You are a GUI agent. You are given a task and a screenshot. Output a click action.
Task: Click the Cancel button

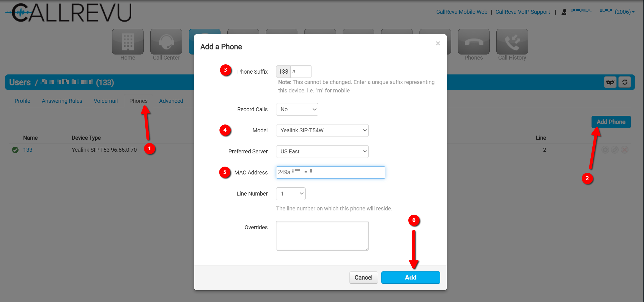(x=363, y=278)
